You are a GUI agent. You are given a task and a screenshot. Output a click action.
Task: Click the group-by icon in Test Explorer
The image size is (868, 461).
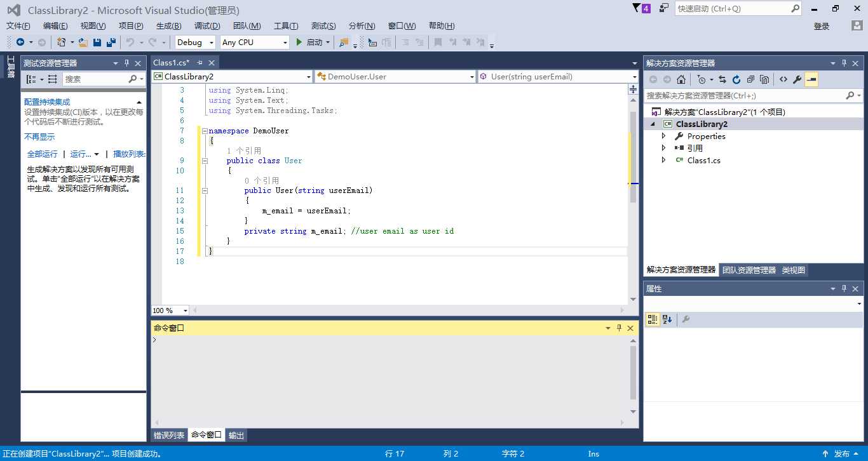click(x=31, y=79)
